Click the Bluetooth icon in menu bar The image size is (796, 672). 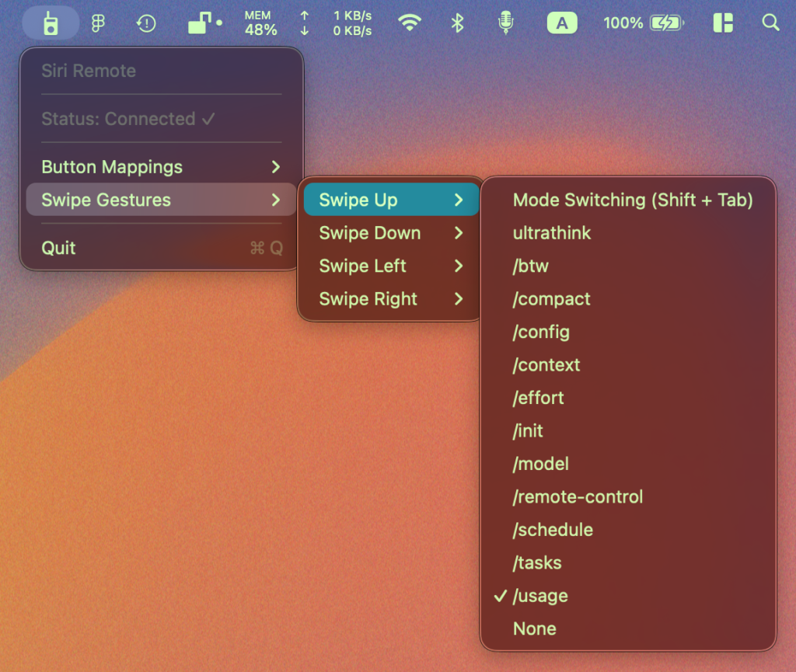point(458,23)
